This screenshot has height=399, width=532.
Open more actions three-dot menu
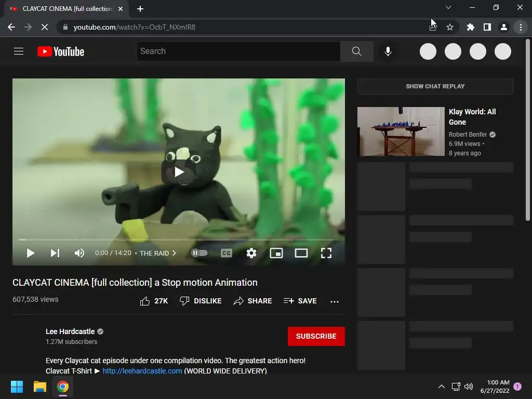click(335, 301)
